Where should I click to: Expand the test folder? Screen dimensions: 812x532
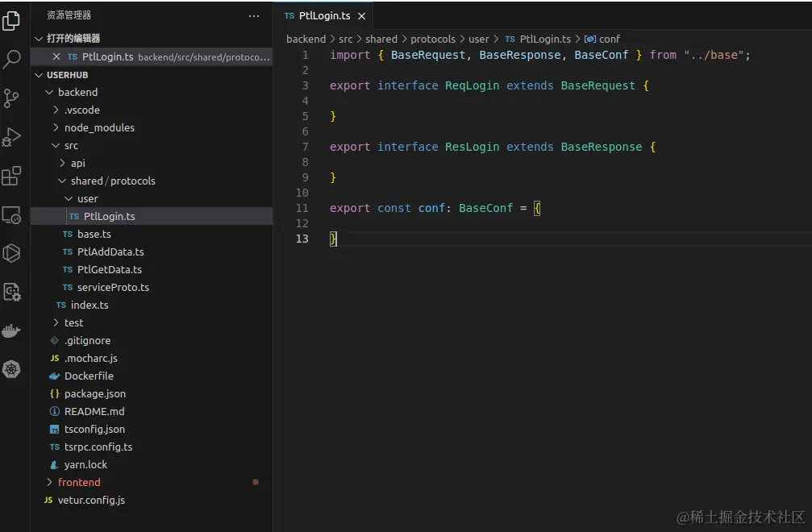56,322
